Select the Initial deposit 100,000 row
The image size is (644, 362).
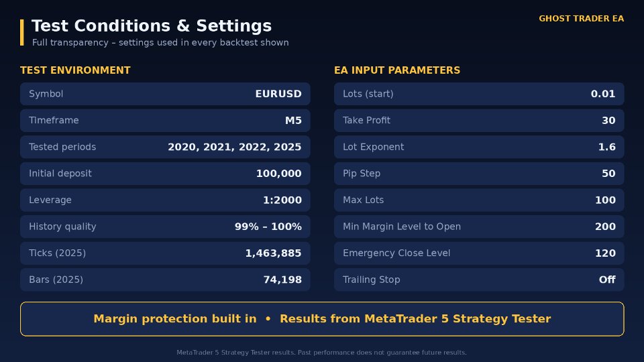point(165,173)
